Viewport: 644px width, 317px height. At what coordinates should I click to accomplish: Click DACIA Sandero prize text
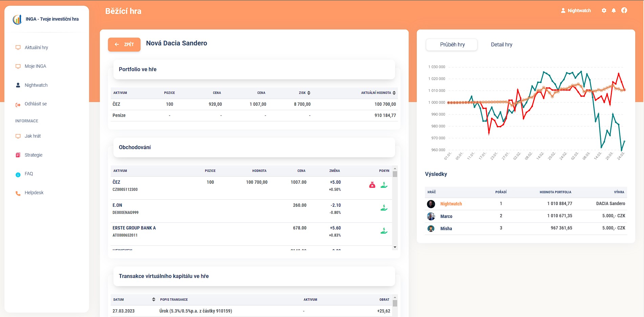[x=610, y=203]
